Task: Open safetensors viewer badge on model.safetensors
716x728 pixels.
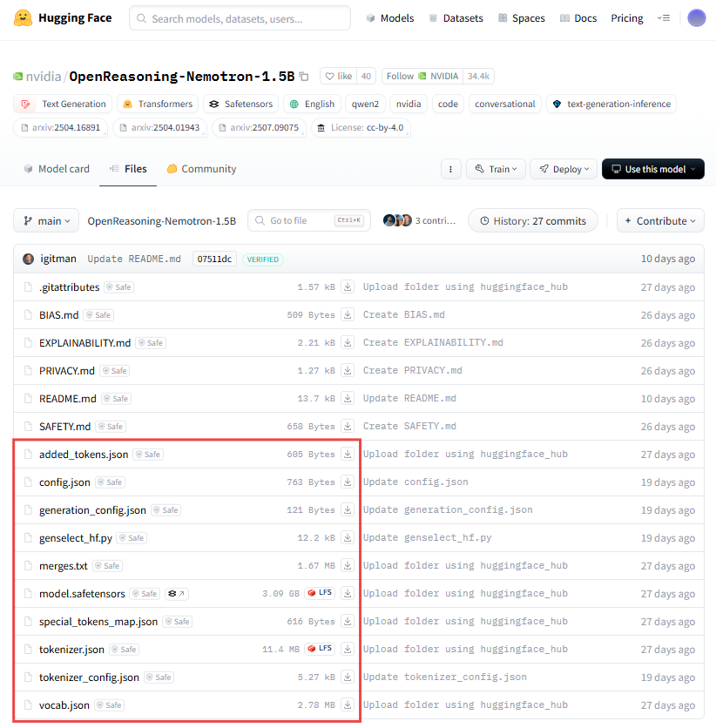Action: pos(177,594)
